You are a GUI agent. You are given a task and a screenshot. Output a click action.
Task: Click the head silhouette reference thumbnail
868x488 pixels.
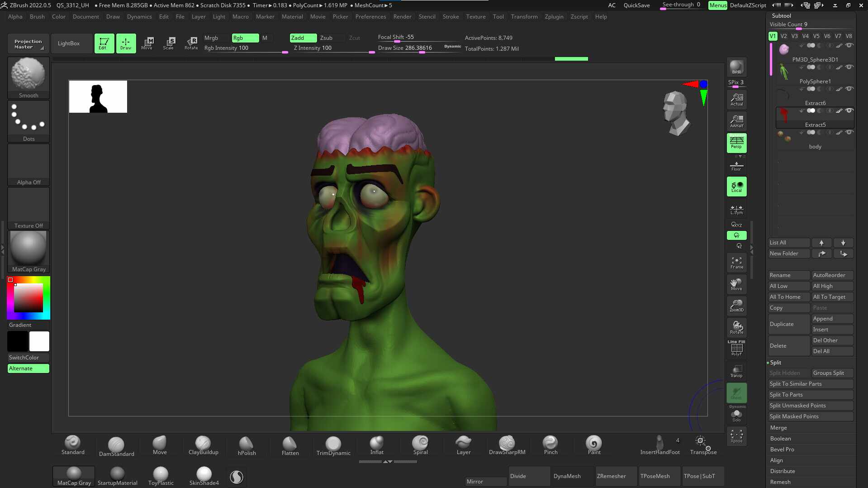pos(98,96)
